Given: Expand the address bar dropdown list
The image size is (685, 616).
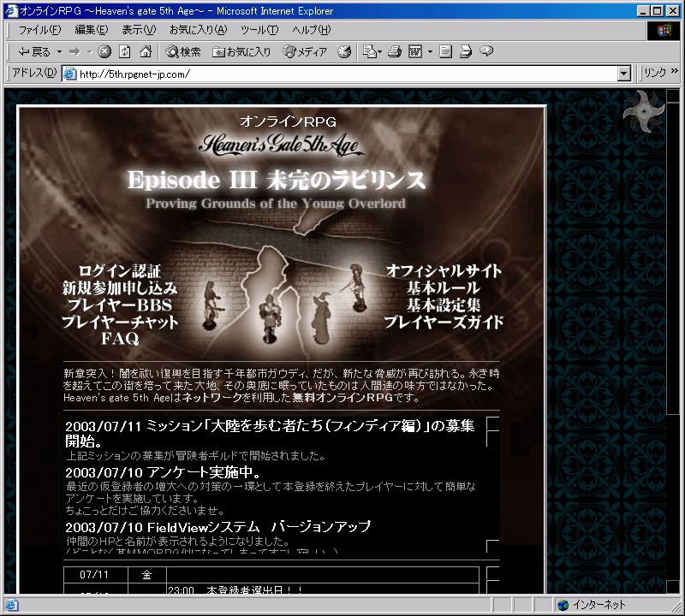Looking at the screenshot, I should point(625,74).
